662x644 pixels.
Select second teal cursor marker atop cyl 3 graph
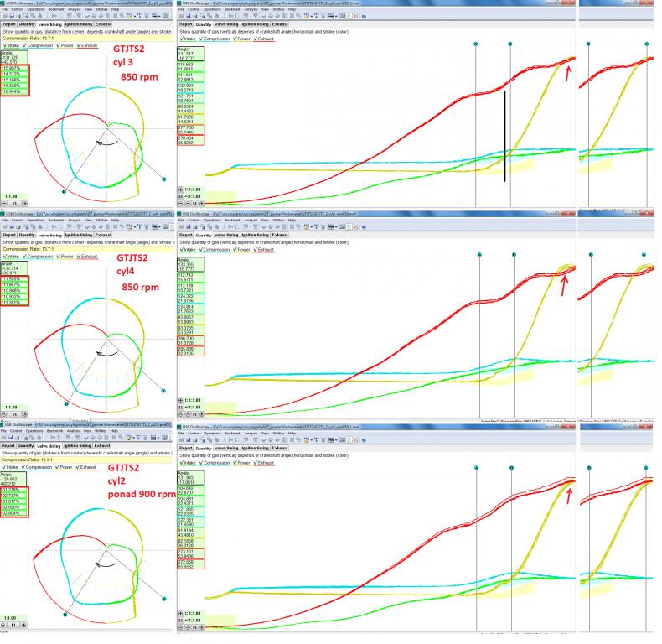pos(510,44)
